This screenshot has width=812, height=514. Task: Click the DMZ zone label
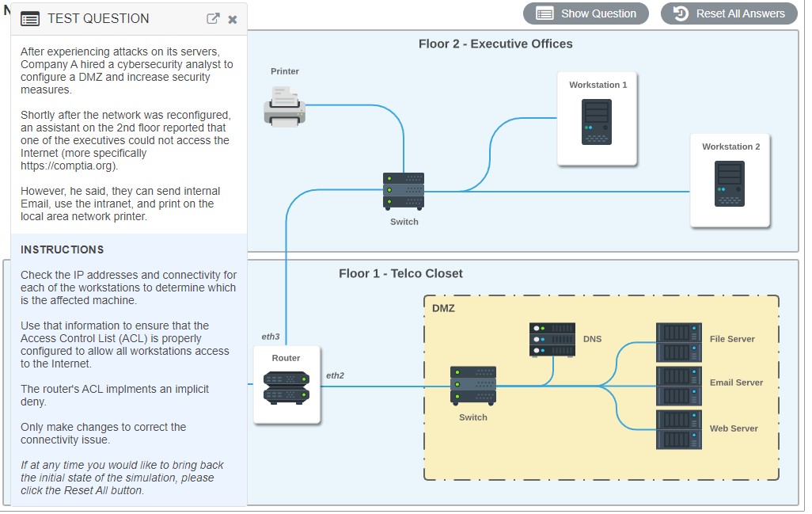[443, 308]
